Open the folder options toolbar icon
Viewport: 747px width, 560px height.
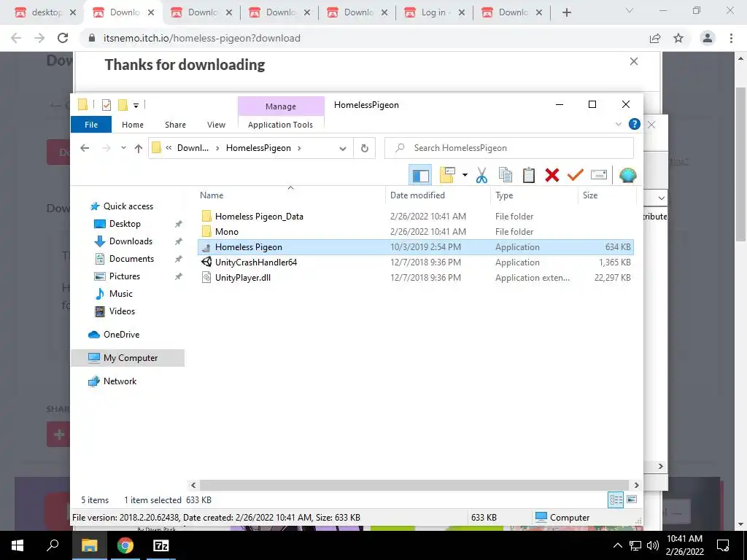click(x=447, y=175)
